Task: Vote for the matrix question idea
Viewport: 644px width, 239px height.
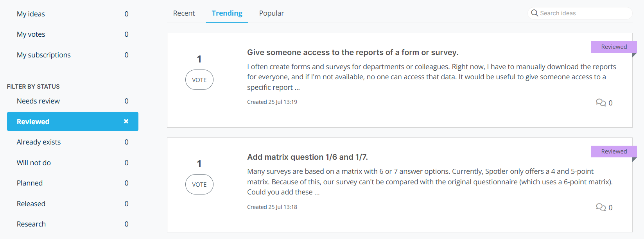Action: pyautogui.click(x=199, y=184)
